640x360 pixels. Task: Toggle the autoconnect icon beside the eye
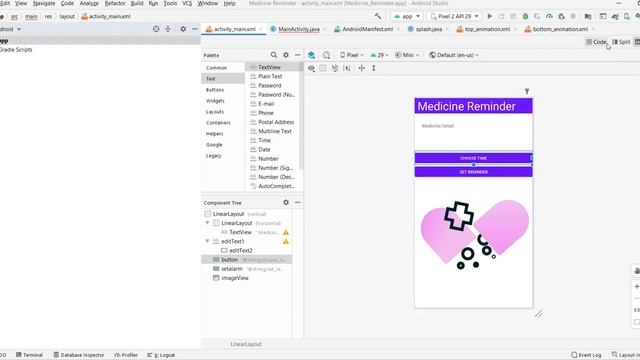(x=323, y=68)
